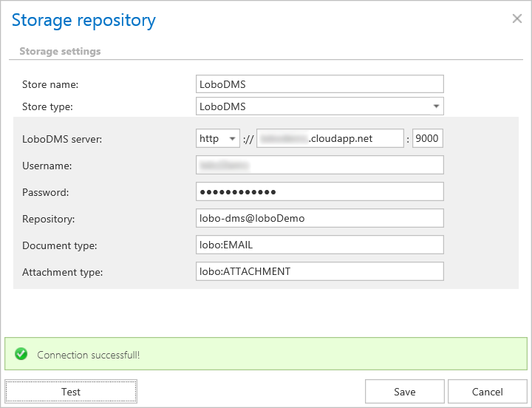Click into the Password field

319,192
